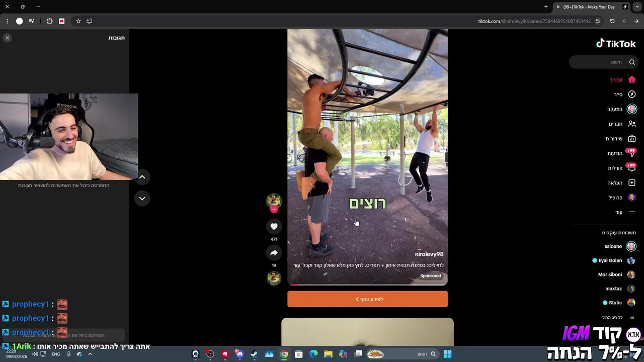Click the video player to pause
Viewport: 644px width, 362px height.
click(x=367, y=157)
